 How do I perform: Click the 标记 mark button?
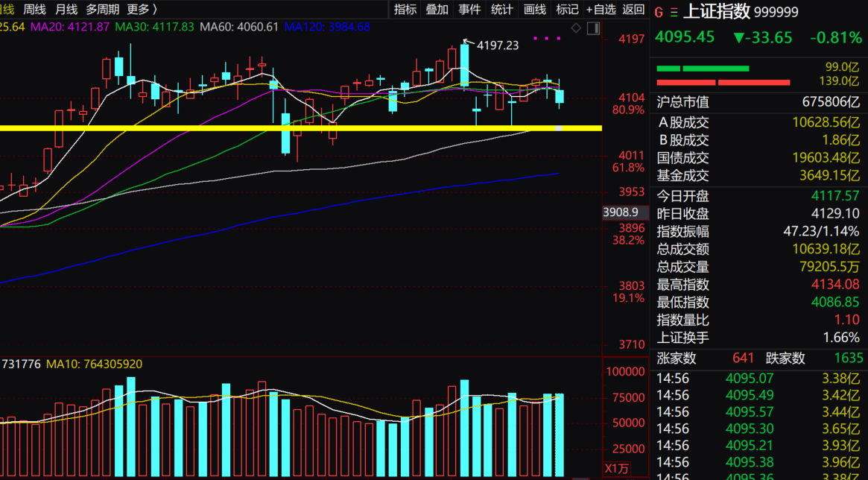[x=567, y=10]
